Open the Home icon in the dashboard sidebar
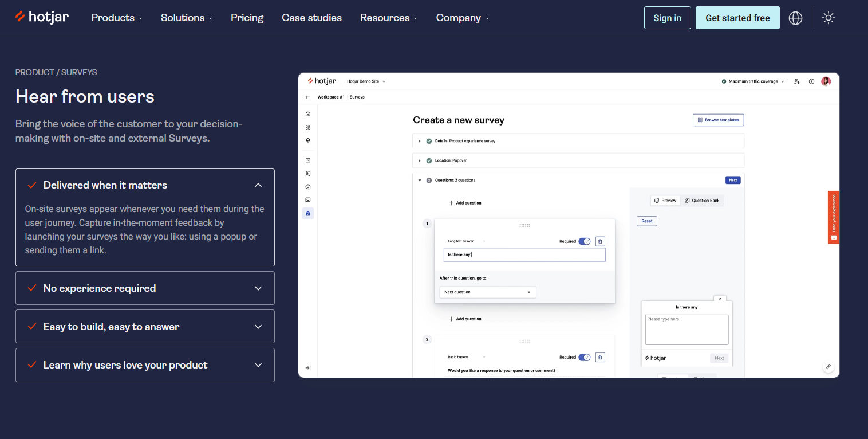The image size is (868, 439). tap(308, 113)
